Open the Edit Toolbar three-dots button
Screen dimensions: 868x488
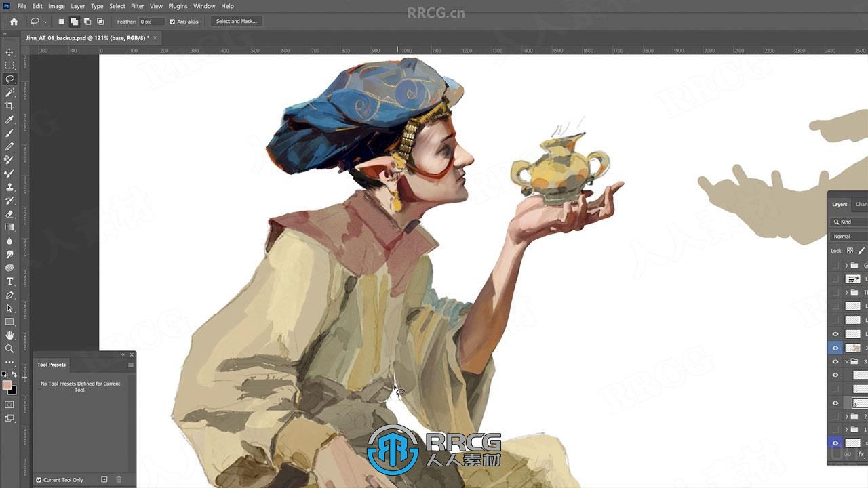click(x=9, y=363)
